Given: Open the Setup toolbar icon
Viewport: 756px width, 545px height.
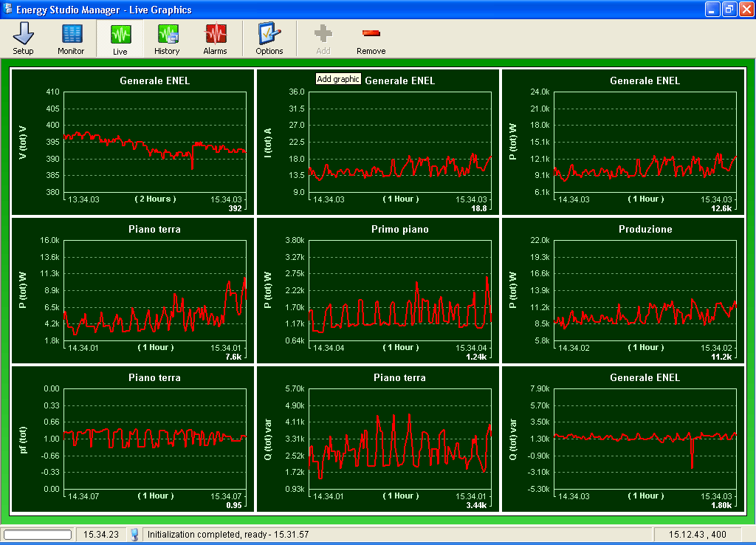Looking at the screenshot, I should click(23, 38).
